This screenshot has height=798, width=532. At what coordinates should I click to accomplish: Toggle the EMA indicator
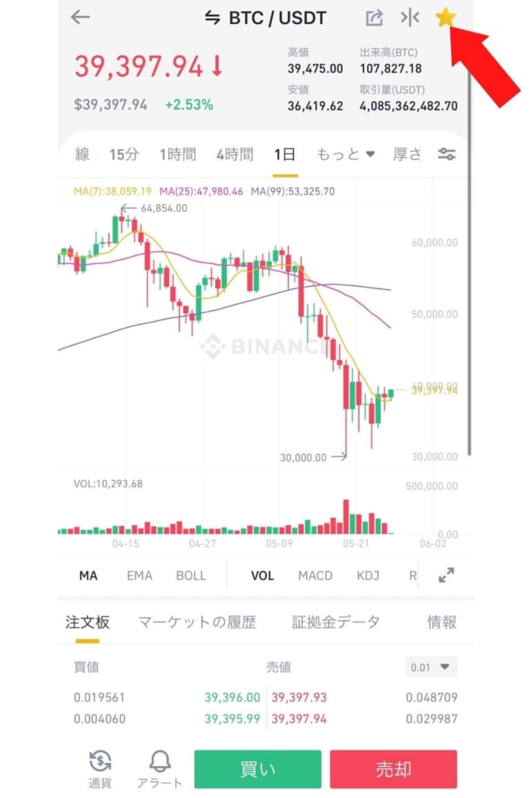pyautogui.click(x=139, y=576)
